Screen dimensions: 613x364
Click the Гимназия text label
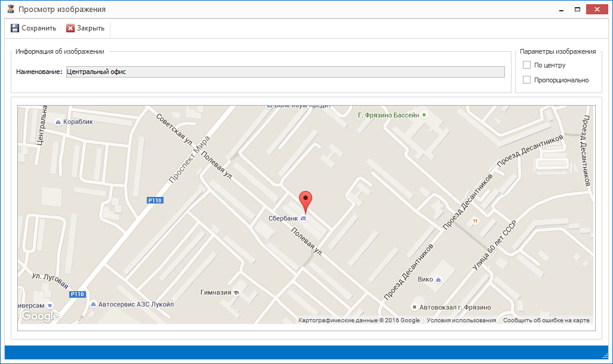tap(216, 292)
